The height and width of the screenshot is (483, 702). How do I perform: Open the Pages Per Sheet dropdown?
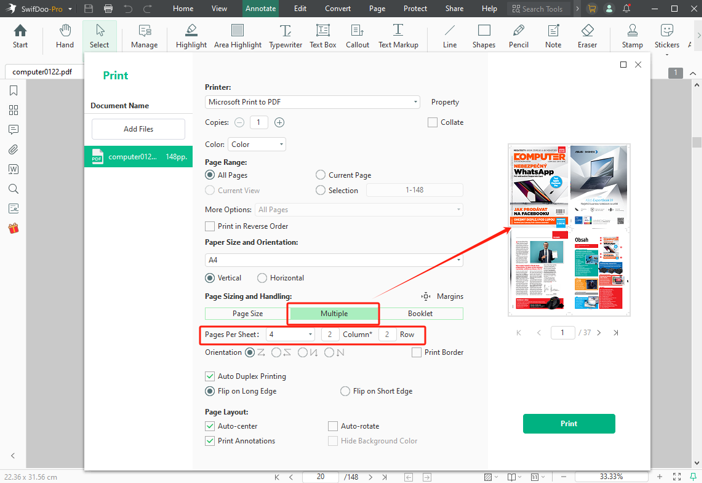(291, 334)
